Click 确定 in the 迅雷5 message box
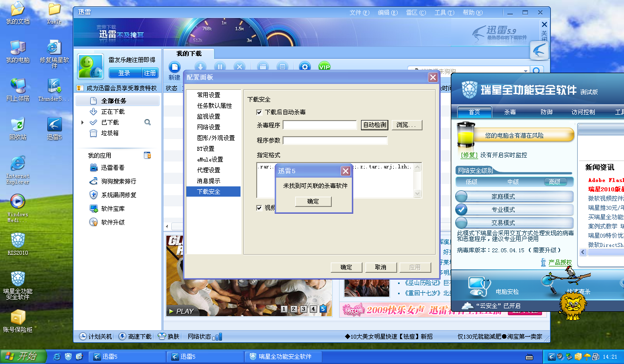Screen dimensions: 624x364 coord(313,202)
